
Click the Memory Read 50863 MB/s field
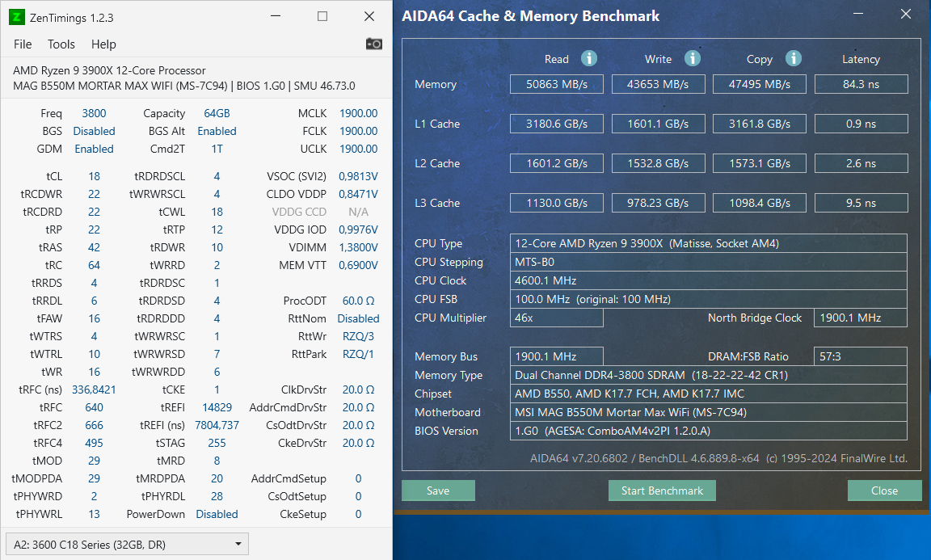pos(556,84)
